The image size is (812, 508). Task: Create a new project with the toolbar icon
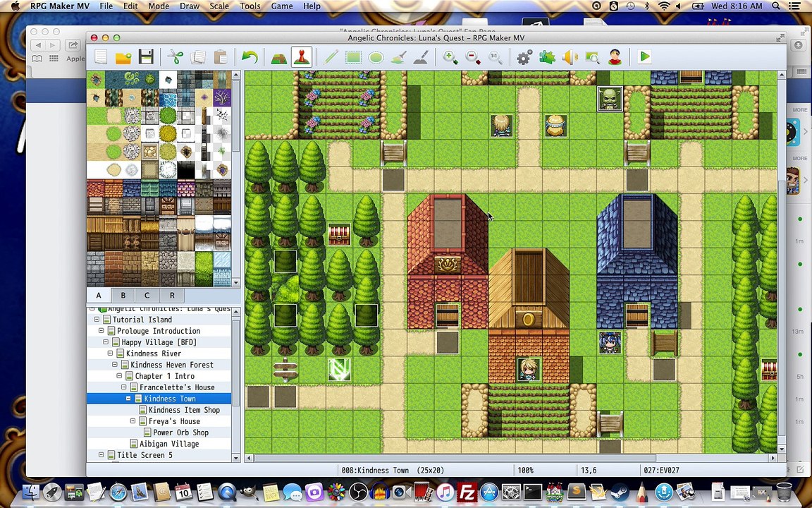click(101, 56)
